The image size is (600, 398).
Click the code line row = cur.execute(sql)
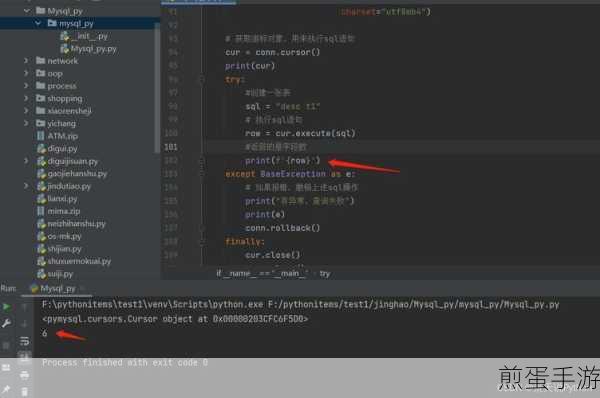point(300,133)
